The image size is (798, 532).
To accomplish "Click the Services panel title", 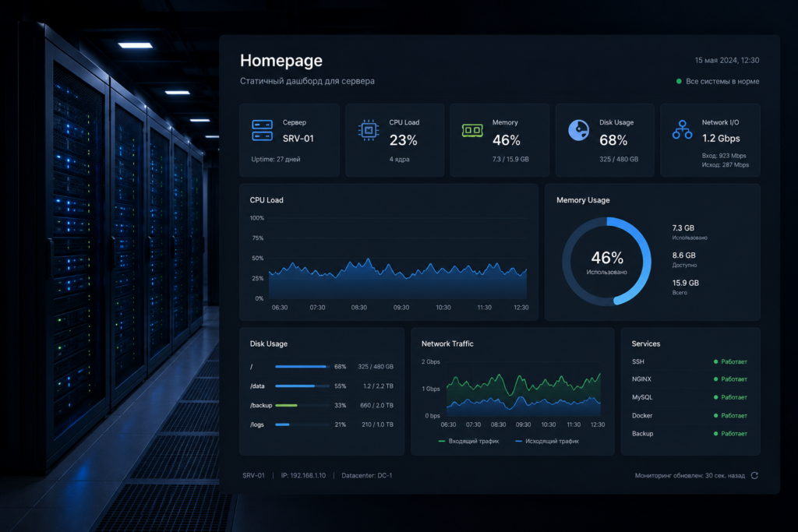I will click(646, 344).
